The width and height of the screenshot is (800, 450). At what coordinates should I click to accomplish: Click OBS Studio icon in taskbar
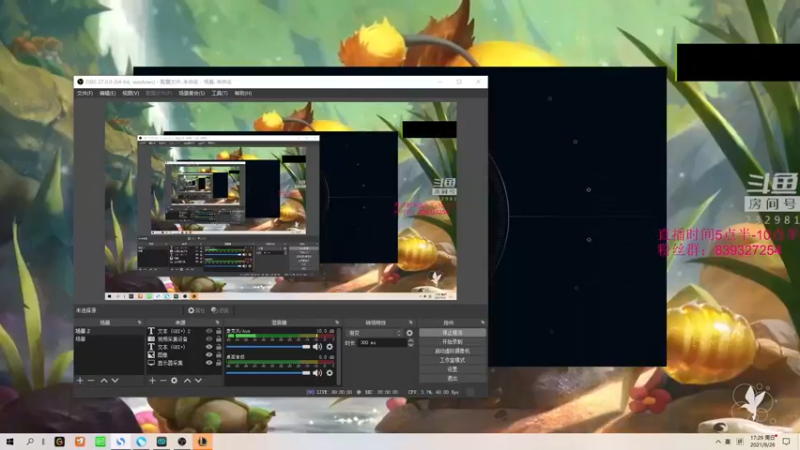click(x=182, y=442)
